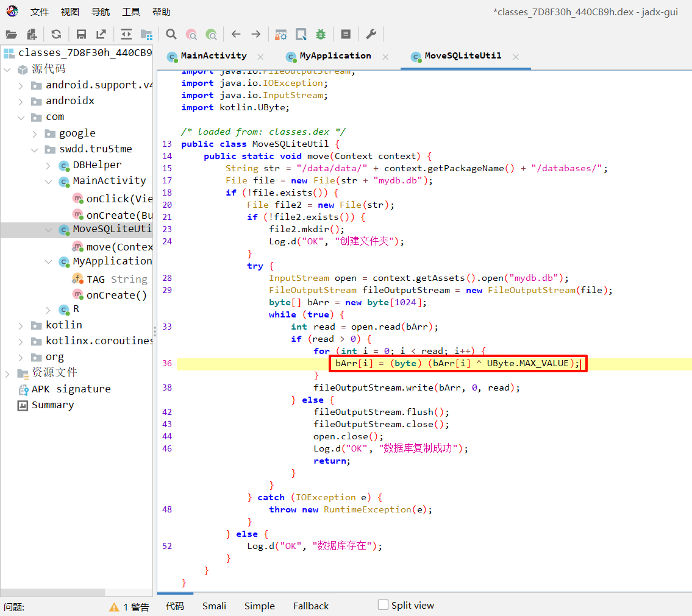Open preferences with the wrench icon
Viewport: 692px width, 616px height.
pos(371,34)
